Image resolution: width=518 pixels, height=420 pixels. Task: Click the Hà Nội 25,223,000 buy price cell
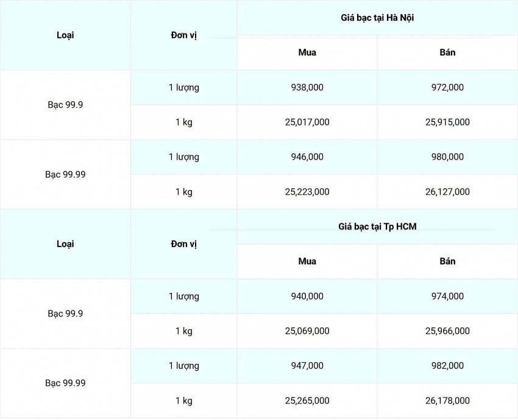pos(307,192)
